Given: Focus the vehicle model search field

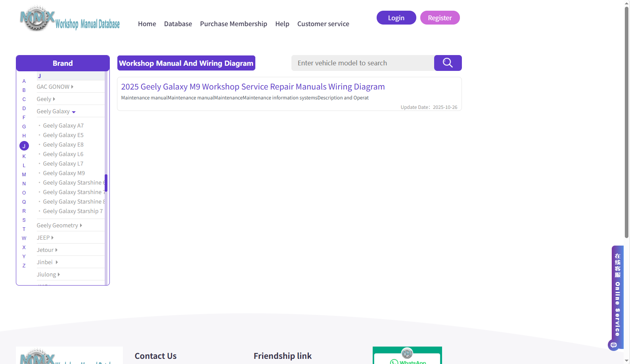Looking at the screenshot, I should 363,63.
